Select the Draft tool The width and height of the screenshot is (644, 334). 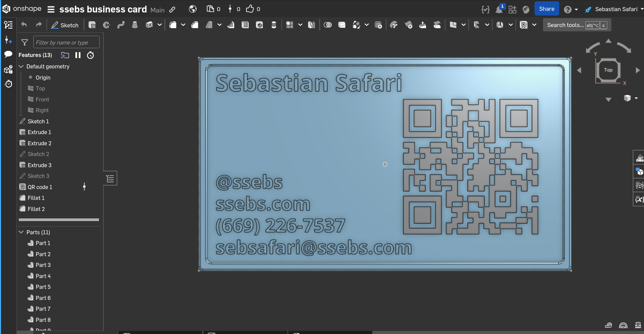click(x=209, y=25)
